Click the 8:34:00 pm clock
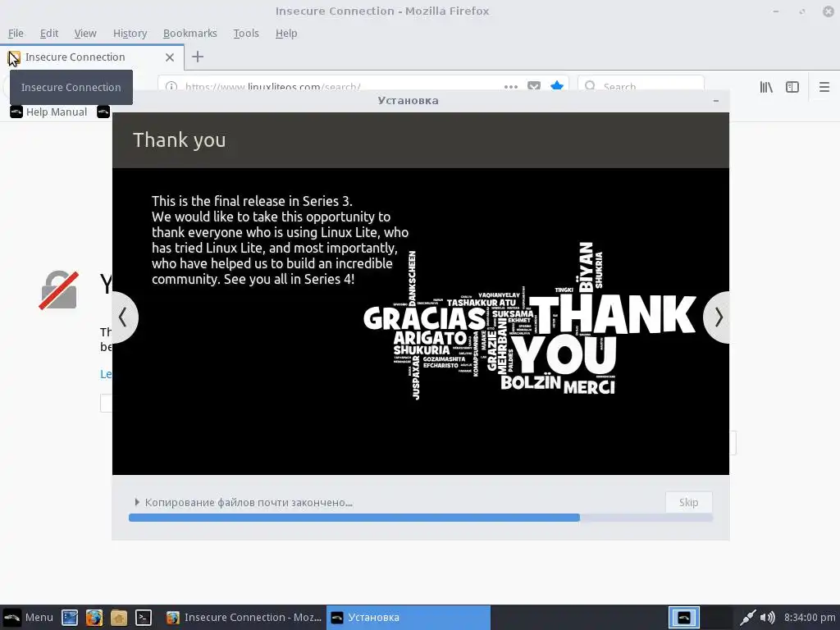 pos(810,618)
